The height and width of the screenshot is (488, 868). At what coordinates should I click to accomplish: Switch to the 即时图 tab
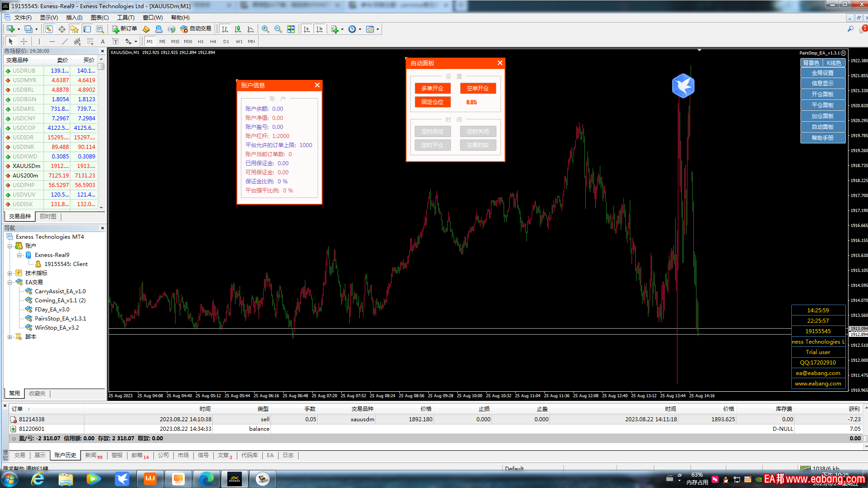click(x=48, y=217)
